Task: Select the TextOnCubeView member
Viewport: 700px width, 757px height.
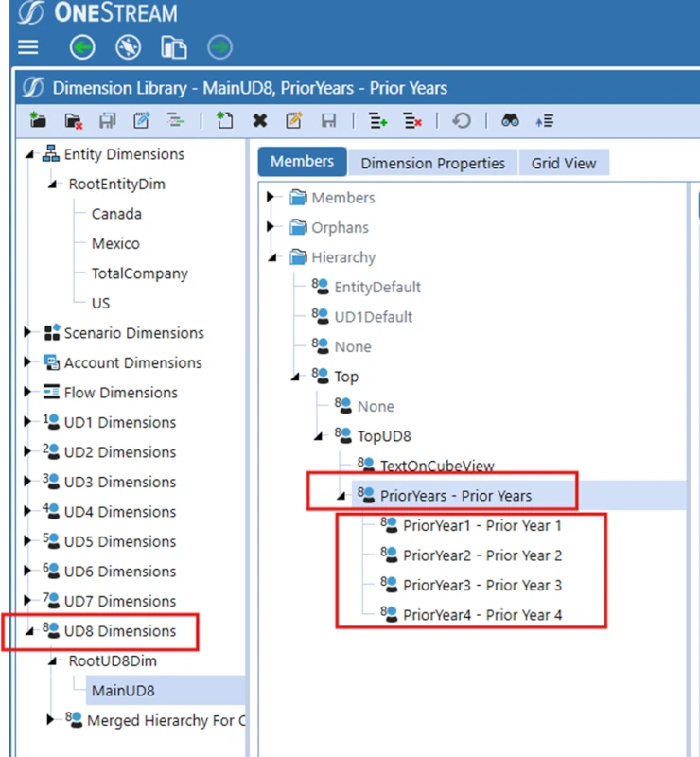Action: point(436,466)
